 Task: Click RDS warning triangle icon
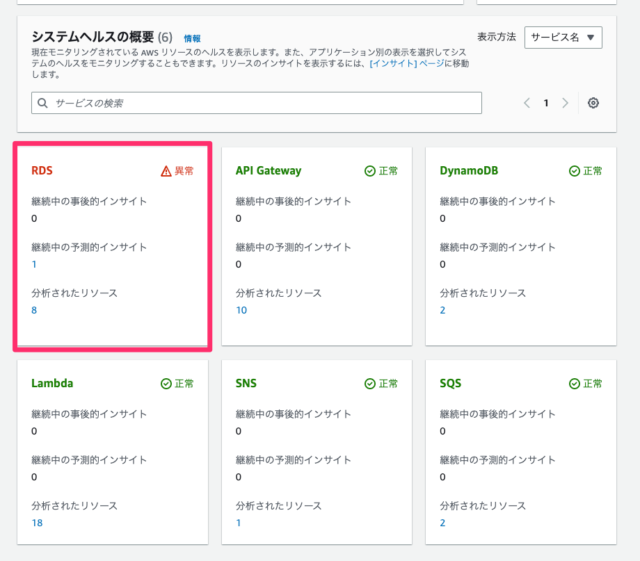click(x=166, y=171)
